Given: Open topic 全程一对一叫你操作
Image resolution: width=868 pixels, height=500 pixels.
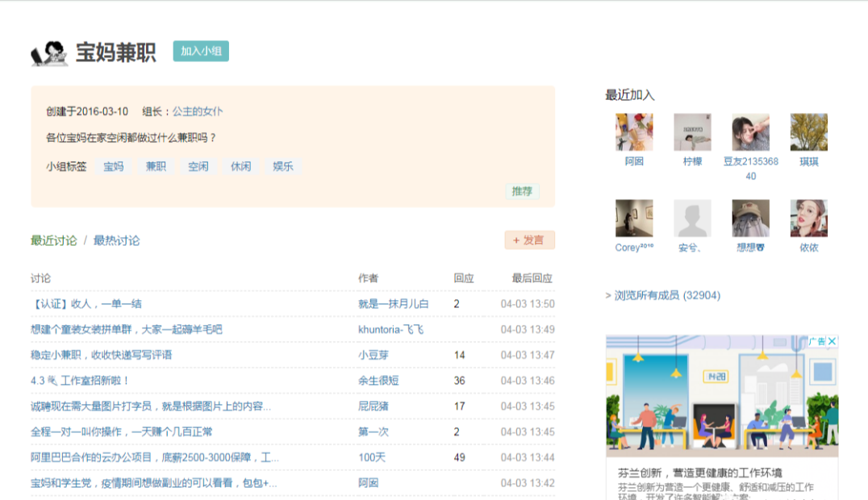Looking at the screenshot, I should point(121,431).
